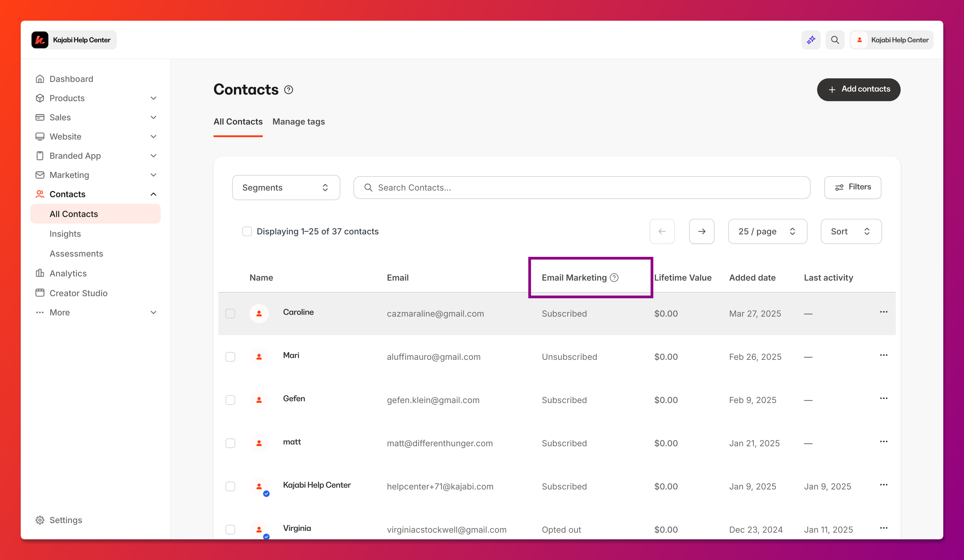The image size is (964, 560).
Task: Open Assessments in sidebar
Action: click(x=76, y=253)
